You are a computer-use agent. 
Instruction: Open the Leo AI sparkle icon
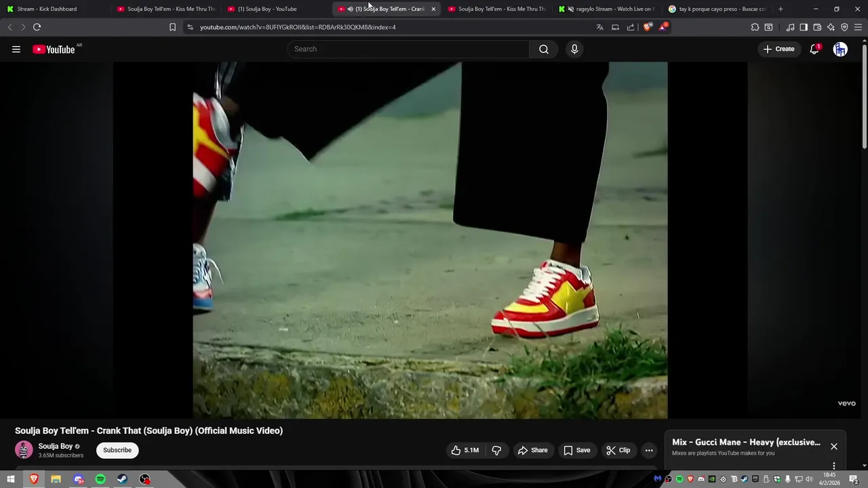pos(831,27)
